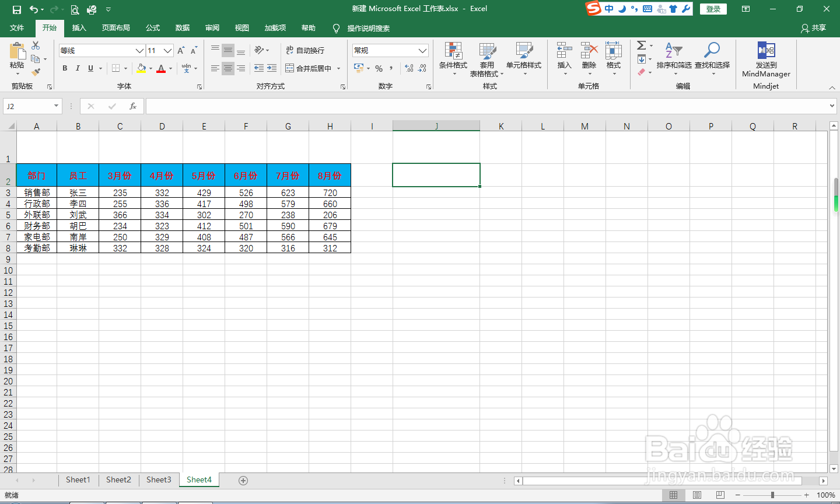Image resolution: width=840 pixels, height=504 pixels.
Task: Toggle bold formatting
Action: pyautogui.click(x=65, y=68)
